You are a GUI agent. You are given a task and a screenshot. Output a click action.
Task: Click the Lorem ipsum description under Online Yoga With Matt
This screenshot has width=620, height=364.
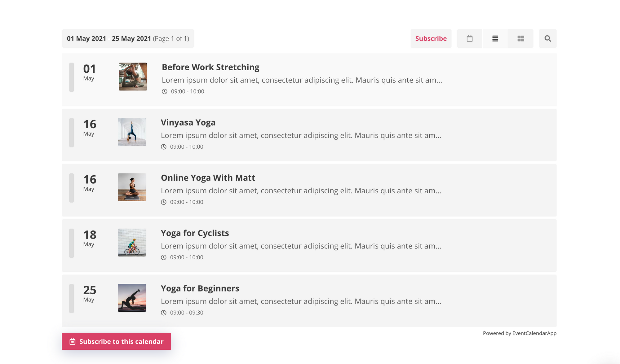[301, 191]
